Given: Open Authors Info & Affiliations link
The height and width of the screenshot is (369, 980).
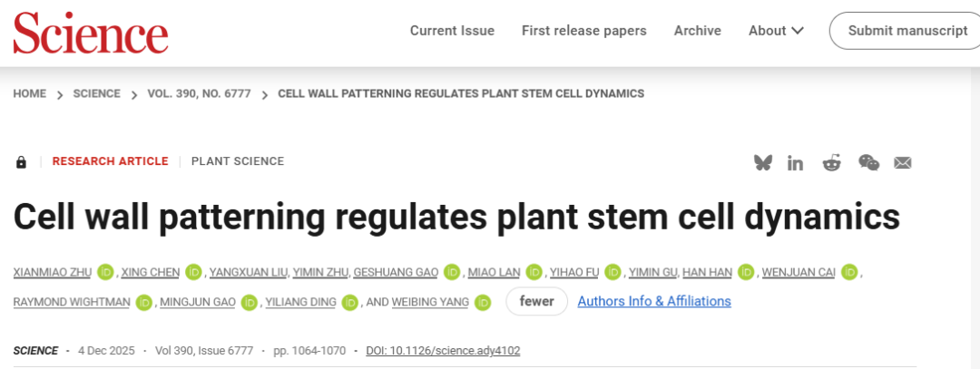Looking at the screenshot, I should (654, 301).
